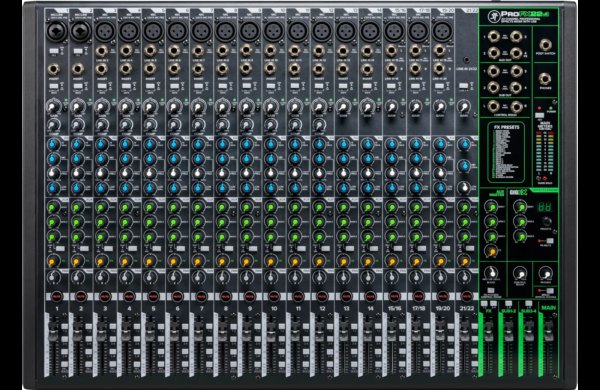Viewport: 600px width, 390px height.
Task: Toggle the 48V phantom power switch
Action: 539,115
